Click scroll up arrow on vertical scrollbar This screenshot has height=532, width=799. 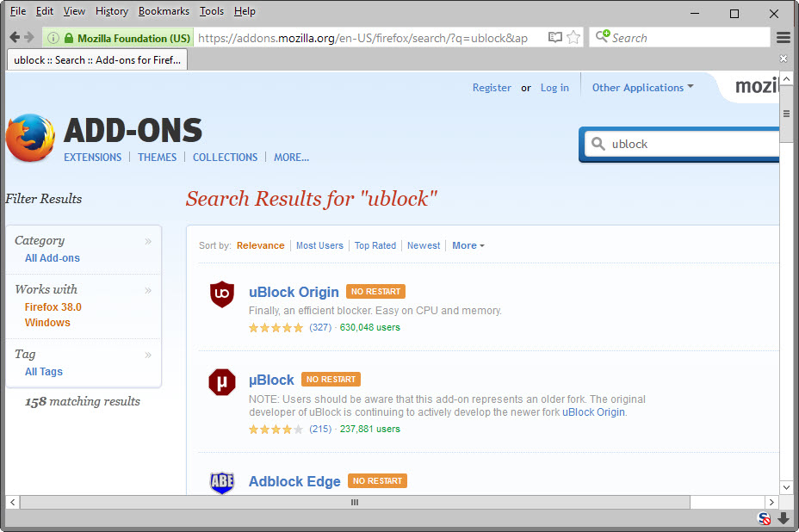click(x=786, y=79)
